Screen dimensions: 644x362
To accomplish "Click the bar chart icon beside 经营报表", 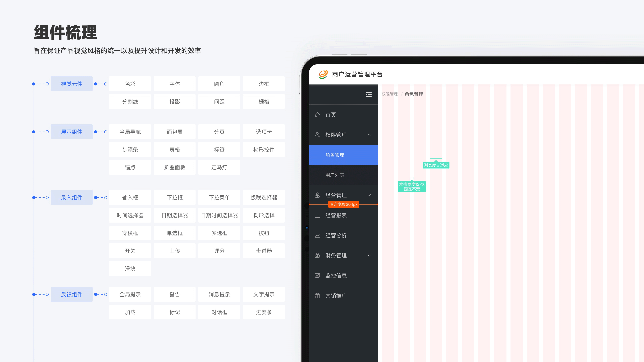I will point(317,215).
